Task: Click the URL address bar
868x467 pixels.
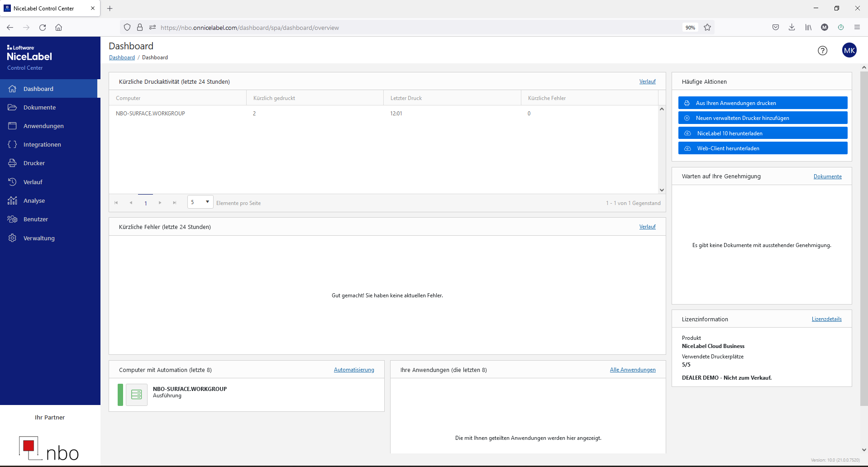Action: click(x=416, y=27)
